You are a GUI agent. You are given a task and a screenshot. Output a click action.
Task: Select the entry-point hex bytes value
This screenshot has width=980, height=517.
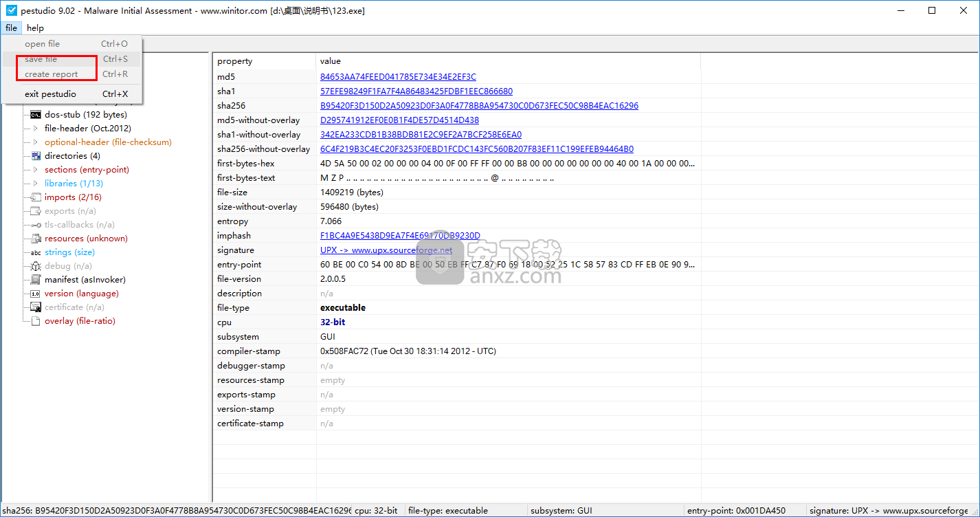(x=508, y=265)
